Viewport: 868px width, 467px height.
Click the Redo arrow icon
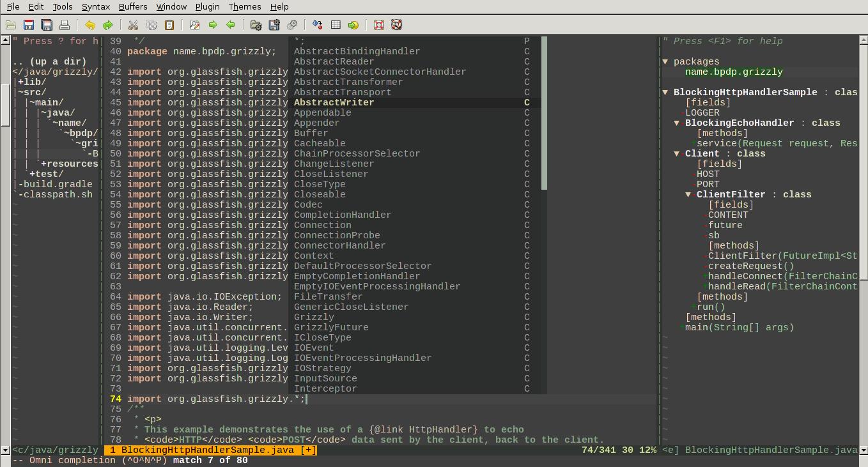(x=108, y=25)
